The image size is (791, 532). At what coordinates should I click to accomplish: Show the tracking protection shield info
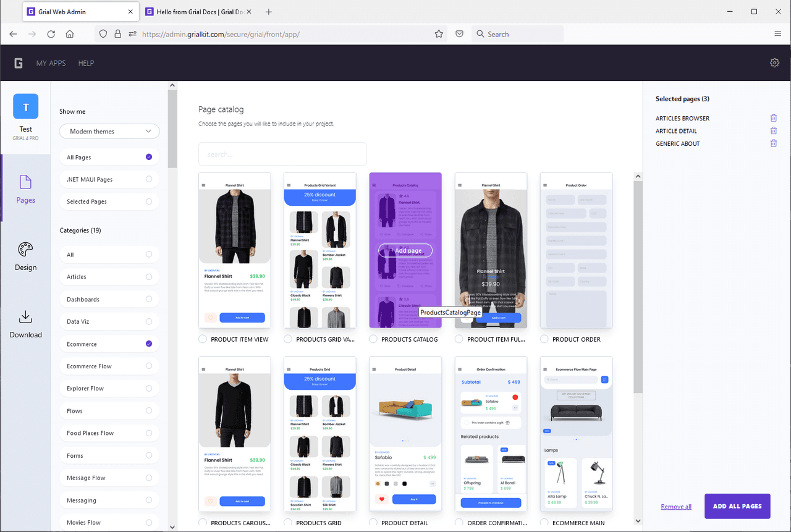pos(103,34)
